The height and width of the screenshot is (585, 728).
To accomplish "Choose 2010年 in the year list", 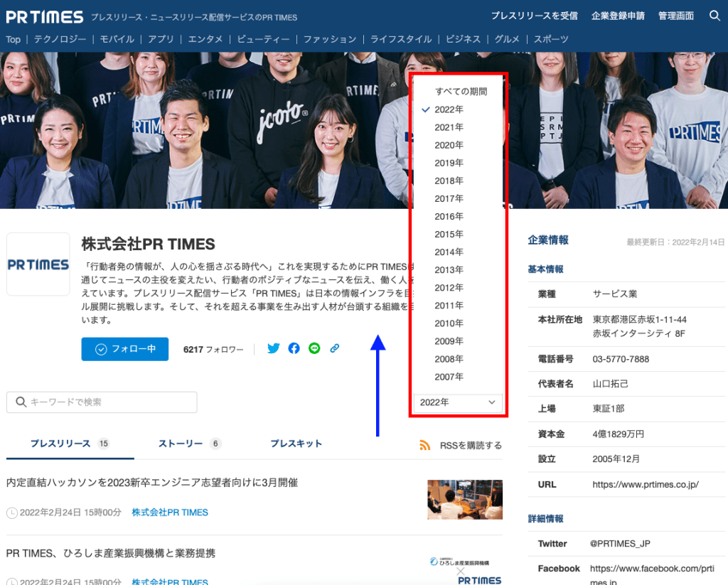I will click(449, 323).
